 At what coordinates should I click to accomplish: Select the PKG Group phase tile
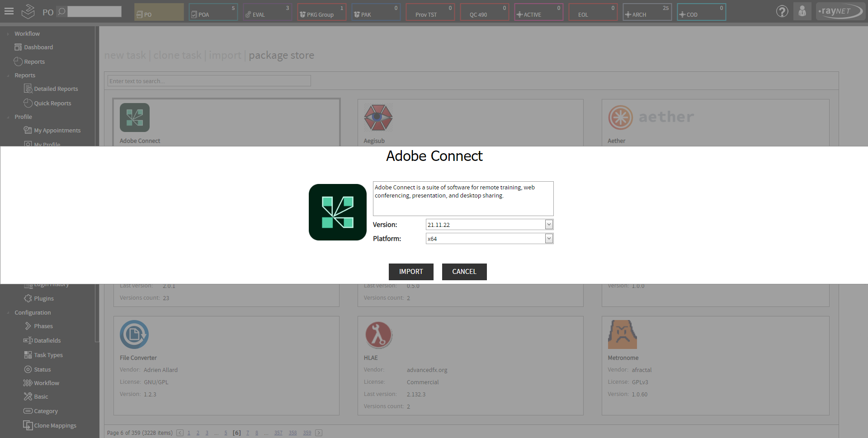click(321, 12)
